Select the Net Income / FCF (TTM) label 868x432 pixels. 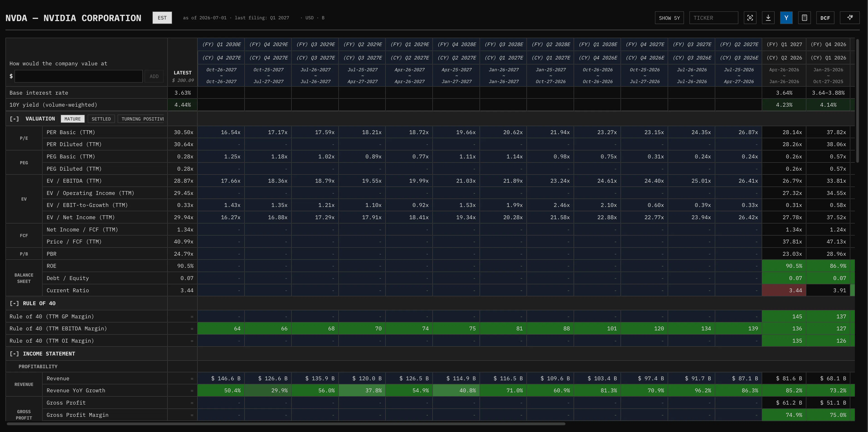[x=82, y=230]
